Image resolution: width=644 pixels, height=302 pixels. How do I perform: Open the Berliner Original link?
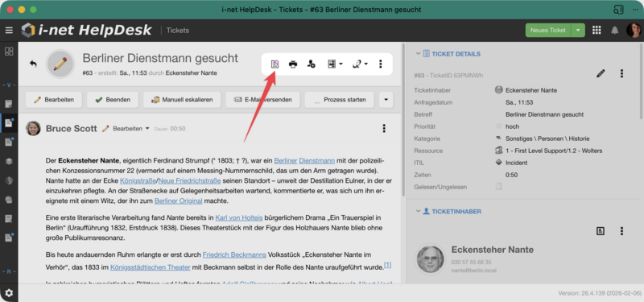tap(178, 201)
